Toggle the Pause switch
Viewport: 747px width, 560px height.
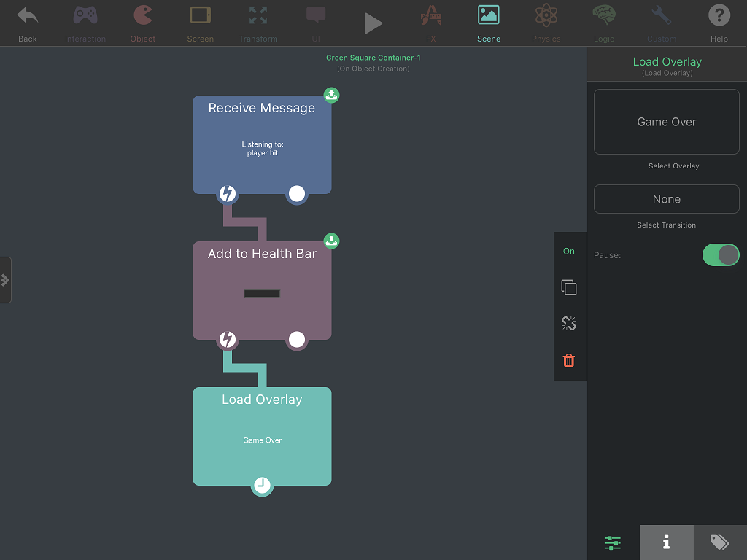pyautogui.click(x=720, y=254)
